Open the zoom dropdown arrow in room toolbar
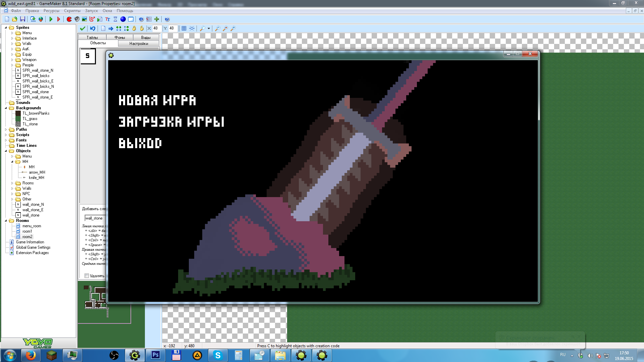This screenshot has height=362, width=644. click(209, 28)
